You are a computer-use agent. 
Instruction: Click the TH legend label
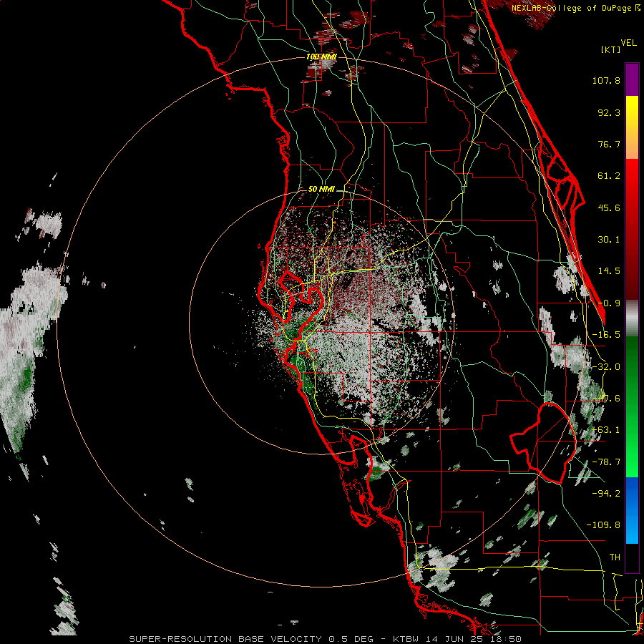(x=615, y=557)
